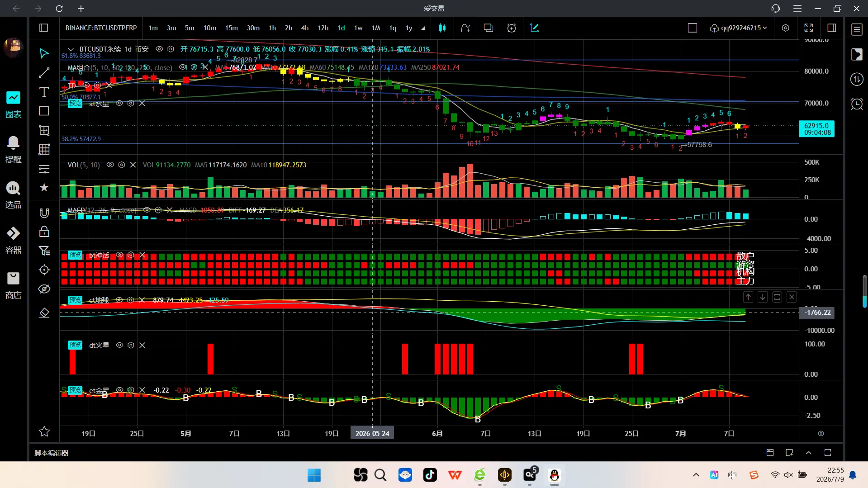Viewport: 868px width, 488px height.
Task: Open the candlestick chart style icon
Action: tap(442, 28)
